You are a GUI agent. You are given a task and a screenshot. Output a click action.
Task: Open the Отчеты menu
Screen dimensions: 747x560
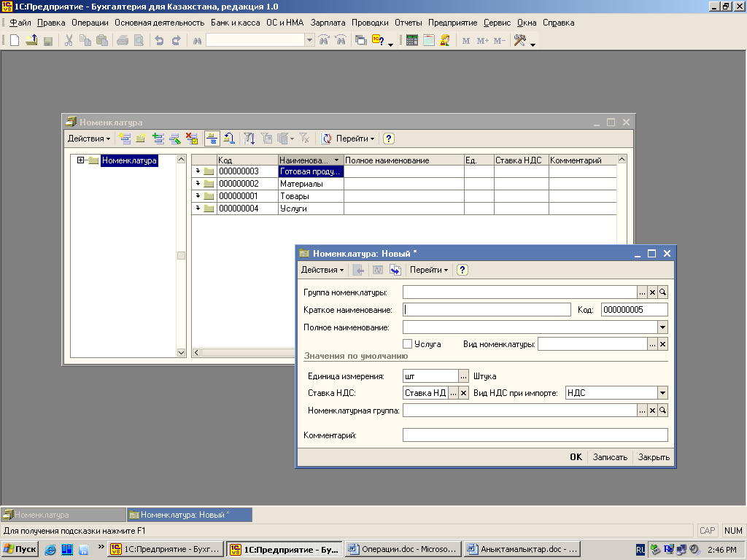point(409,23)
